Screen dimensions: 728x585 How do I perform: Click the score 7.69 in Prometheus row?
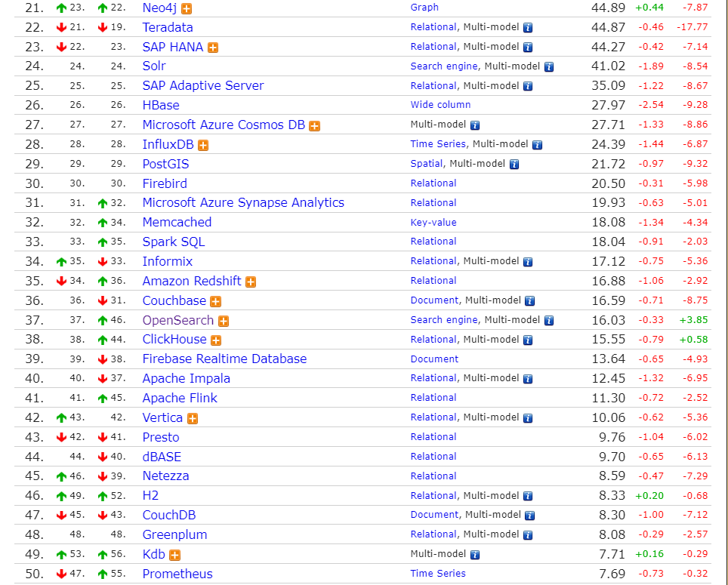coord(612,574)
